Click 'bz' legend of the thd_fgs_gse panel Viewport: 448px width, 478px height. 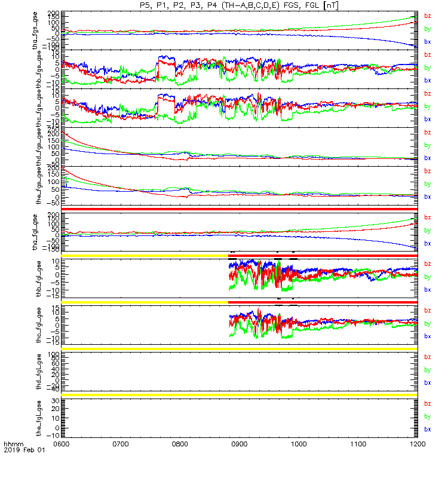pyautogui.click(x=428, y=132)
